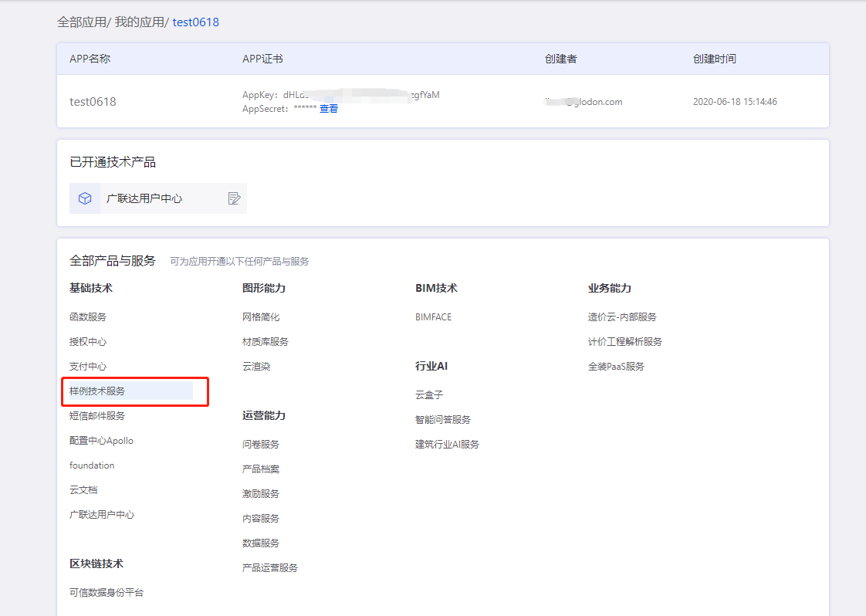Open 配置中心Apollo service
Screen dimensions: 866x616
coord(101,441)
